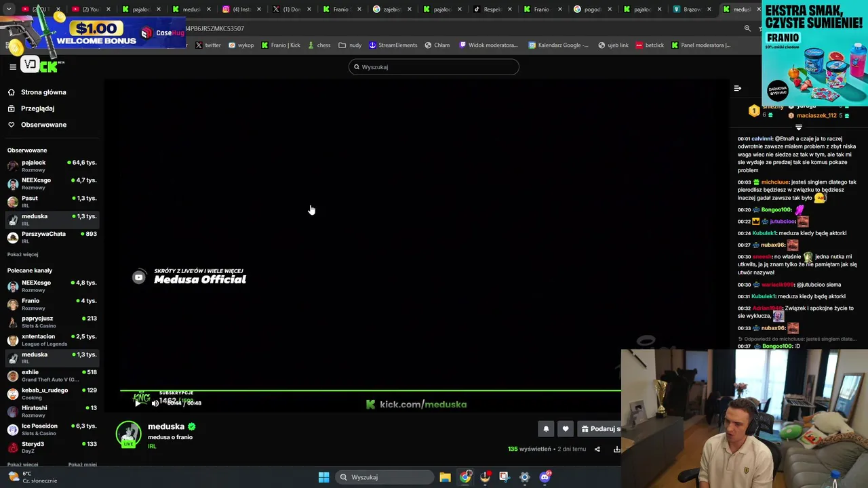This screenshot has width=868, height=488.
Task: Open Steryd3 recommended channel
Action: click(x=52, y=447)
